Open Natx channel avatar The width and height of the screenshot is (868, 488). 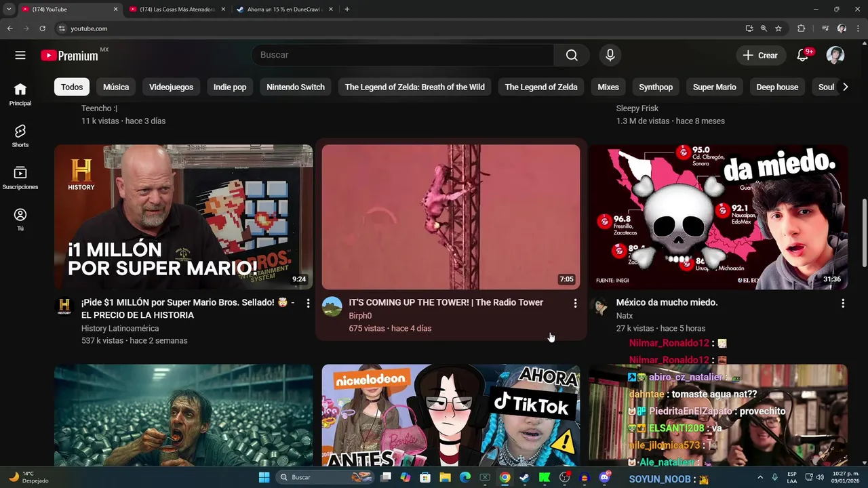click(x=599, y=306)
